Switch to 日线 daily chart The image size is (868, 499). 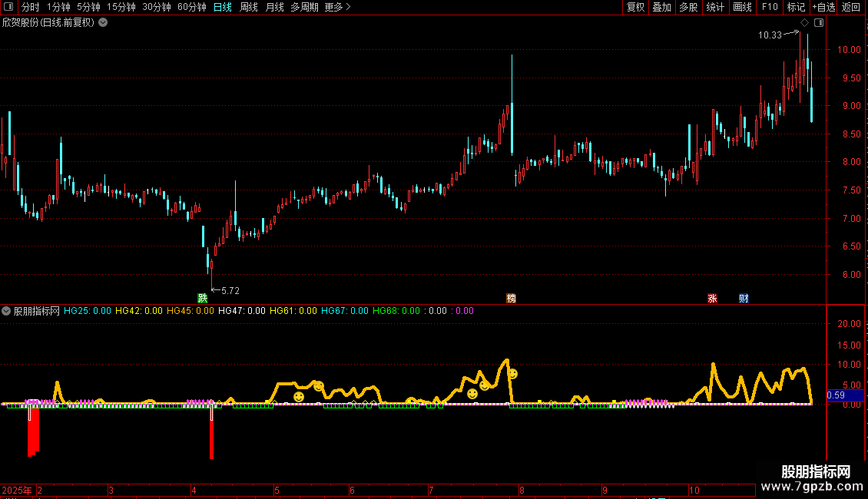(223, 7)
